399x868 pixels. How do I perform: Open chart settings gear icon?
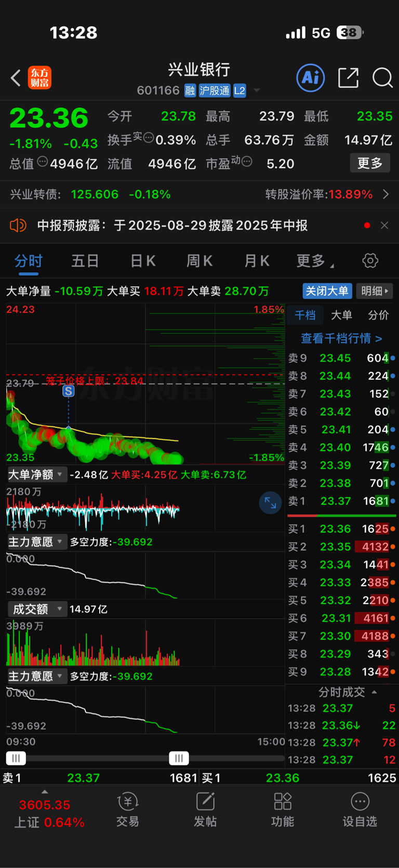370,260
